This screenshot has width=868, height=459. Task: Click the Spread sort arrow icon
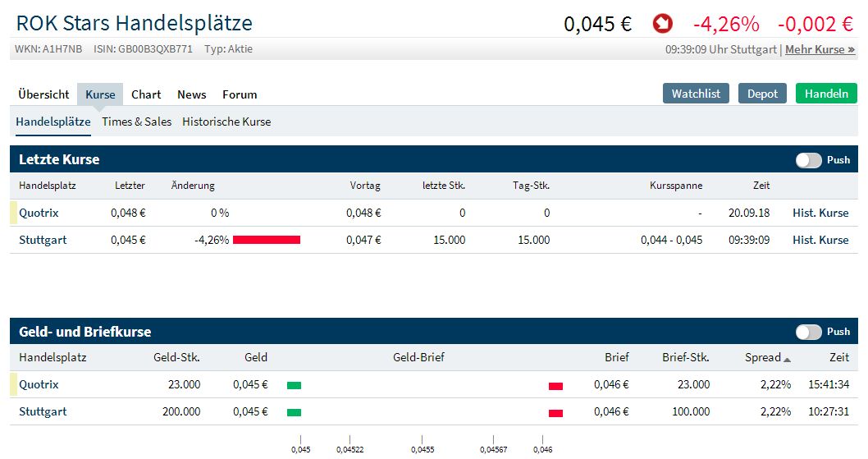(788, 359)
